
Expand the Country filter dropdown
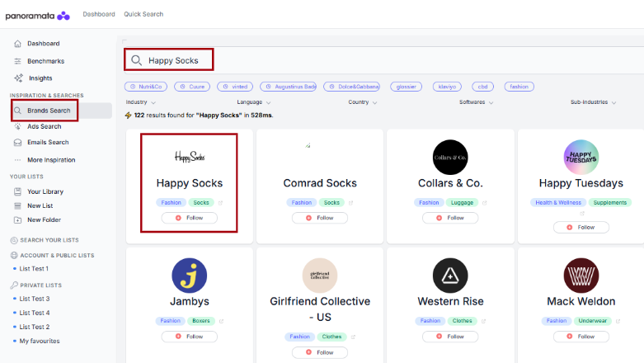tap(362, 102)
